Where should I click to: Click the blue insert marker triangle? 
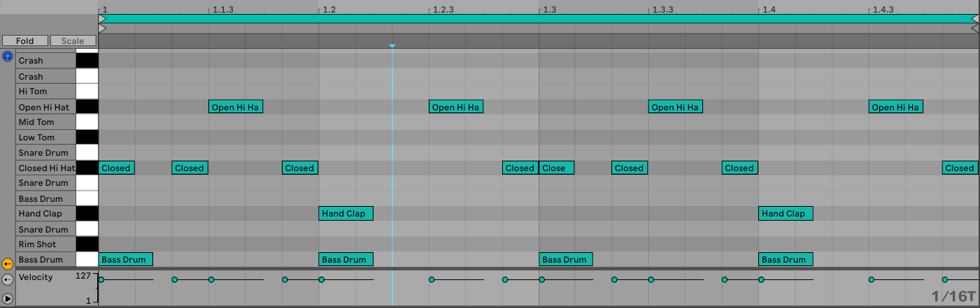click(392, 46)
